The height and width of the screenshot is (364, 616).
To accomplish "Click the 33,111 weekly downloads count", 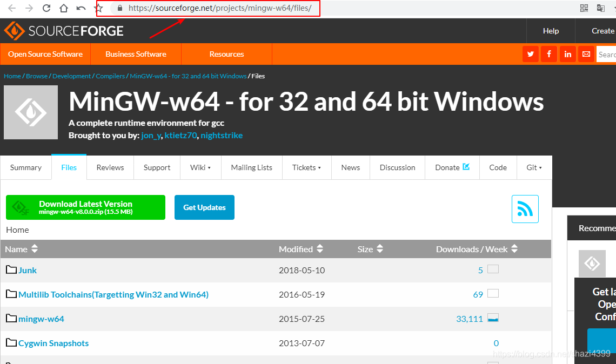I will click(470, 319).
